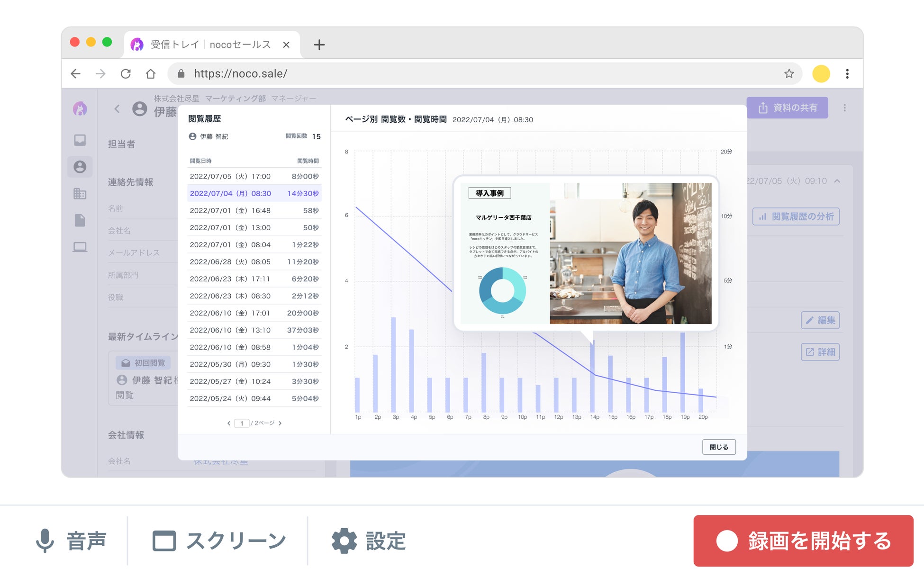Select the 2022/07/05 17:00 history row

[254, 176]
